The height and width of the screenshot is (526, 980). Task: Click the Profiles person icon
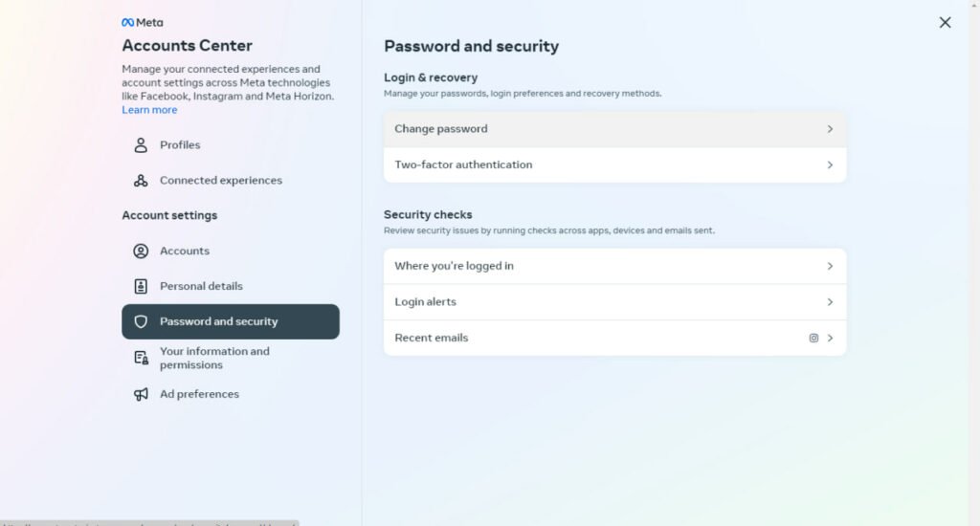pyautogui.click(x=141, y=145)
